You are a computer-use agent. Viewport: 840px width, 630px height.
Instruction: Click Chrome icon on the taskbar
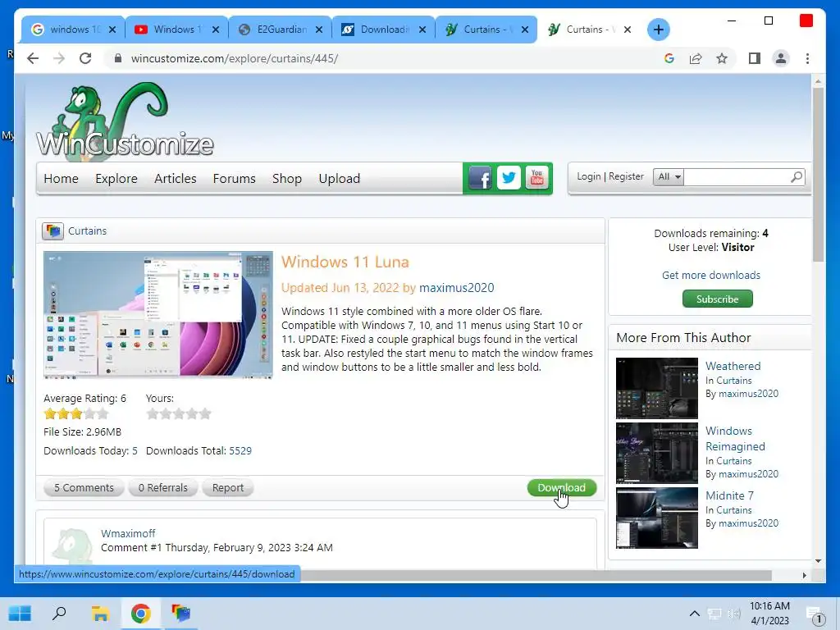click(x=140, y=614)
